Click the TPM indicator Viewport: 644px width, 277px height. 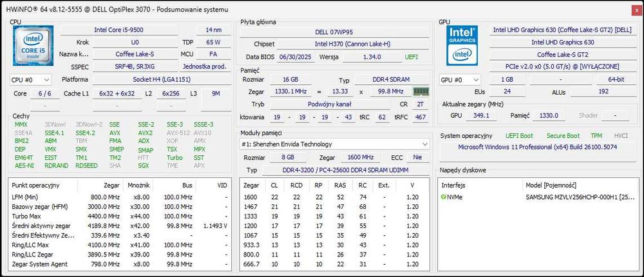coord(596,136)
